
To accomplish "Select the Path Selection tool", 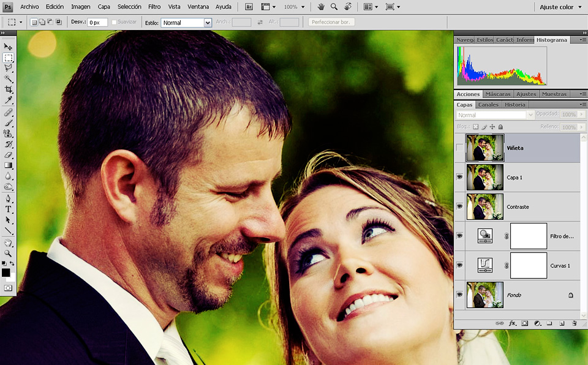I will point(8,220).
